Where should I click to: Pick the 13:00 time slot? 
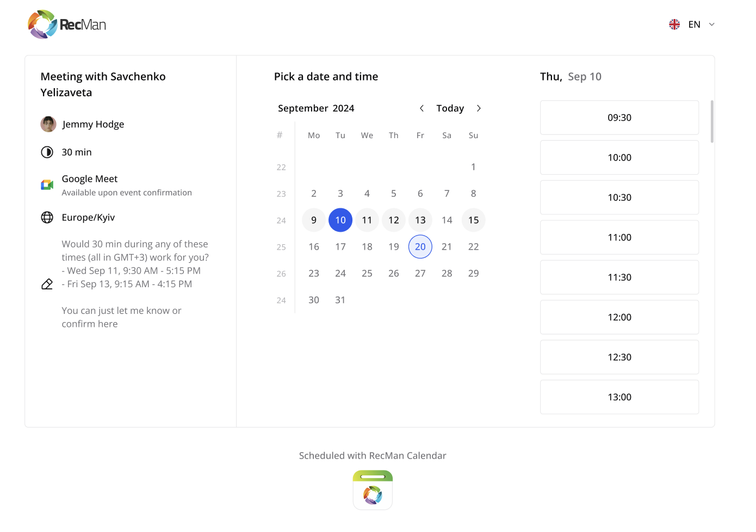coord(619,397)
